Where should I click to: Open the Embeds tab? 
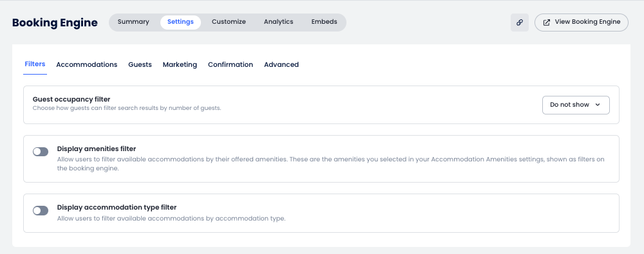pos(324,22)
